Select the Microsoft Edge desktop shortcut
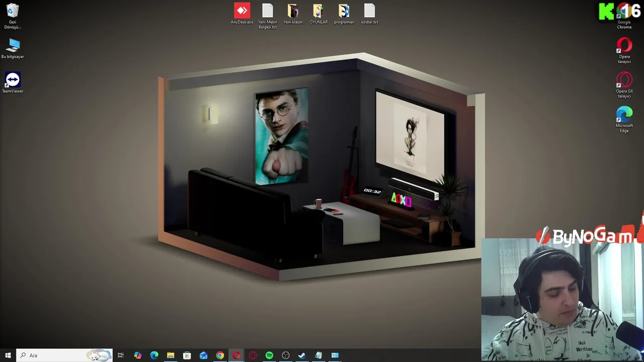644x362 pixels. [x=624, y=120]
